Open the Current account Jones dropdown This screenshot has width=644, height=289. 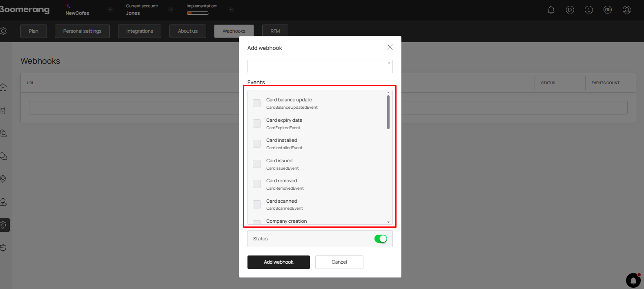click(x=170, y=10)
